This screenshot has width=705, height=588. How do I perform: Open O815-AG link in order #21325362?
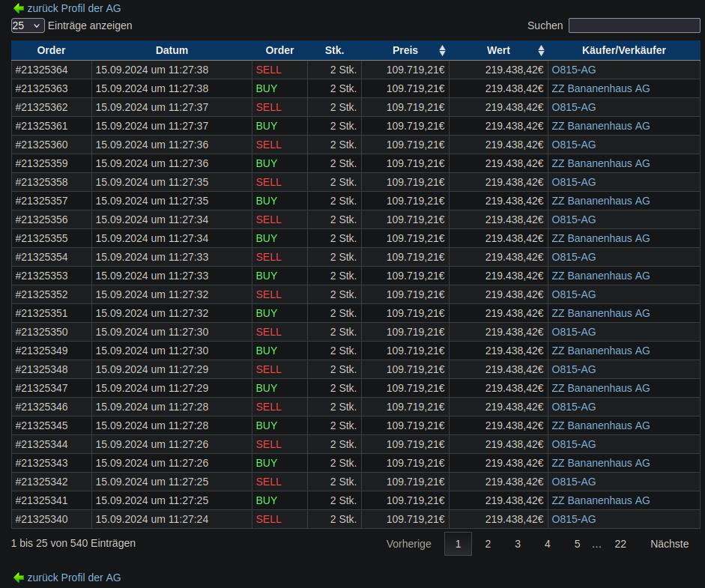pyautogui.click(x=574, y=107)
